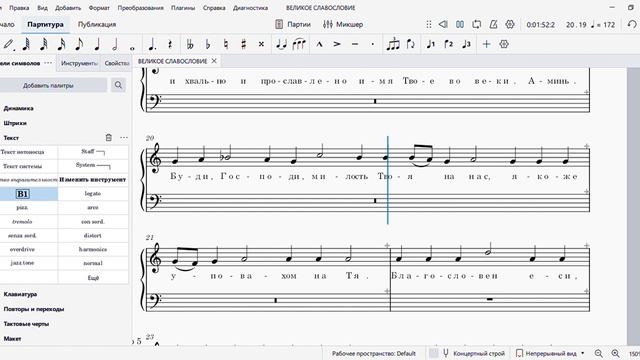Open the tuplet tool
This screenshot has width=640, height=360.
pyautogui.click(x=393, y=44)
